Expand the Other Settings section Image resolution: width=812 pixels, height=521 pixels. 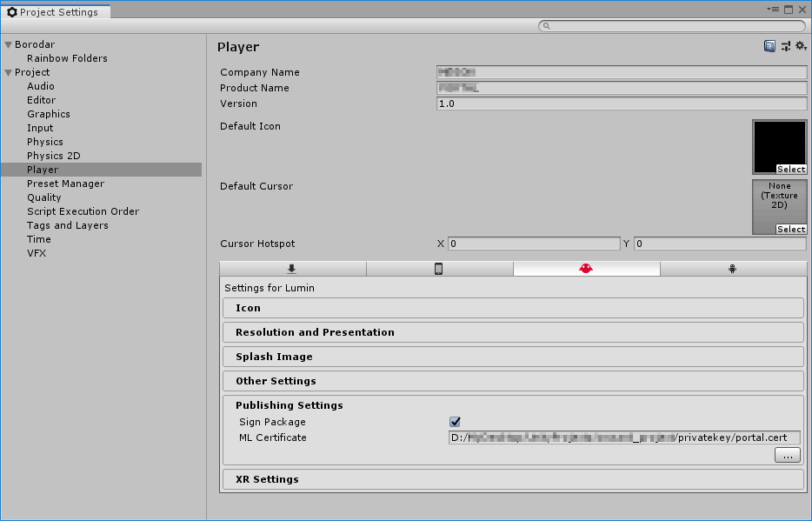pos(513,381)
